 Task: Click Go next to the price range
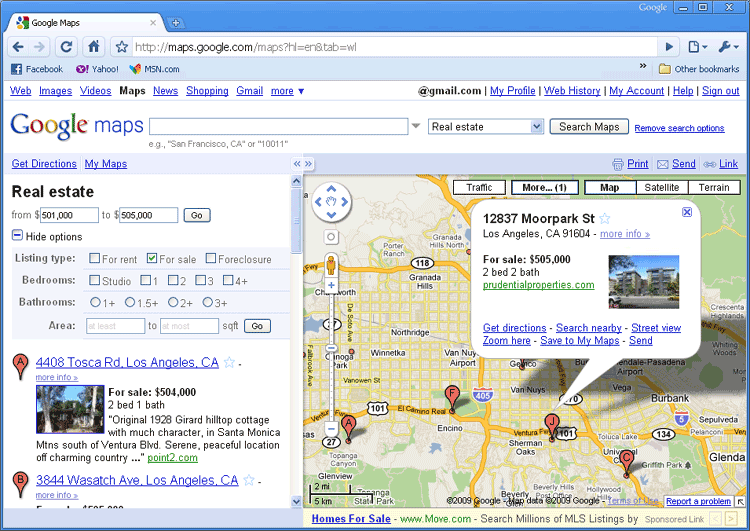coord(197,215)
